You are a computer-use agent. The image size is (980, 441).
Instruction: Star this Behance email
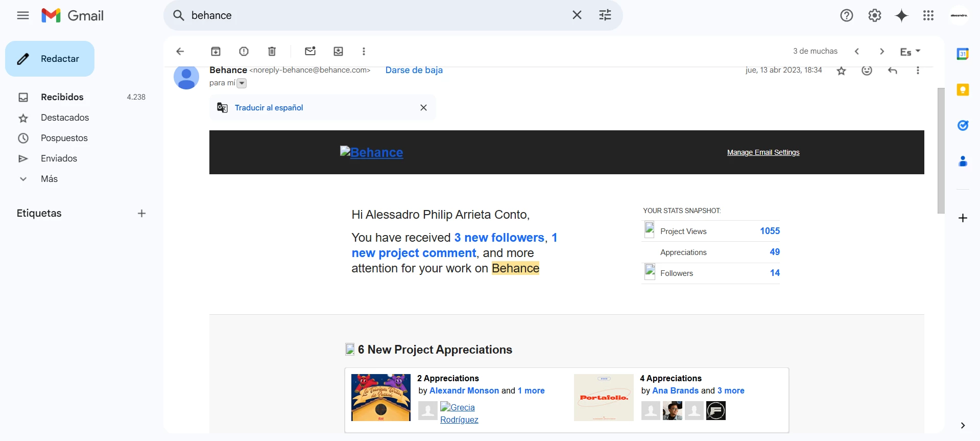pos(842,71)
